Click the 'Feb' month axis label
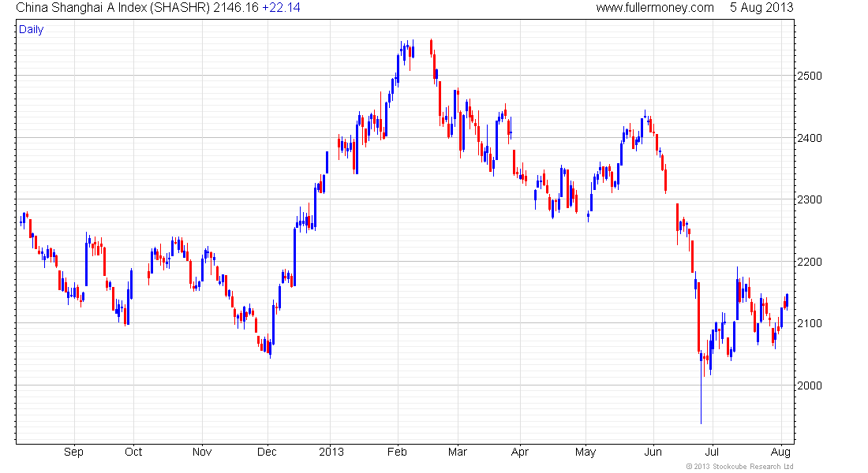Image resolution: width=868 pixels, height=473 pixels. click(397, 452)
